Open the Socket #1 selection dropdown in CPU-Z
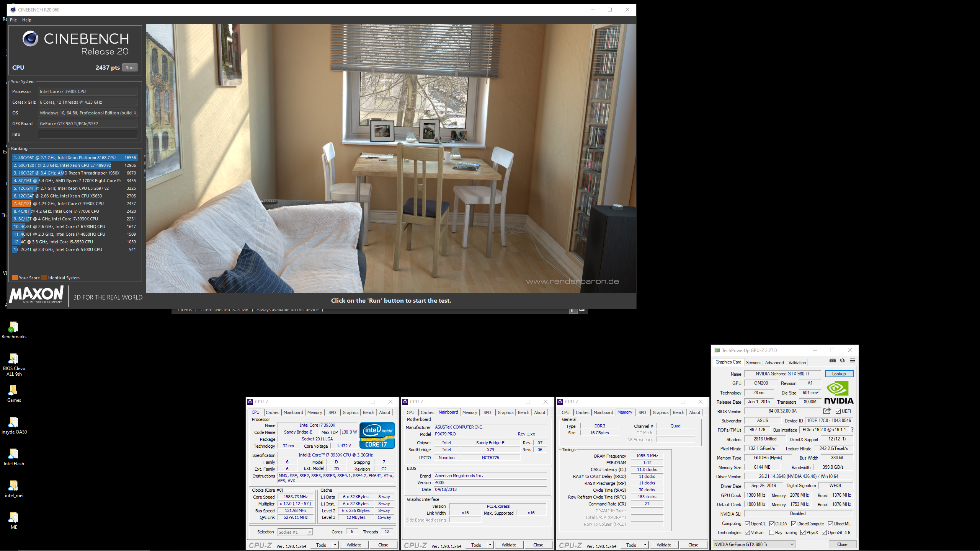This screenshot has height=551, width=980. pos(295,532)
